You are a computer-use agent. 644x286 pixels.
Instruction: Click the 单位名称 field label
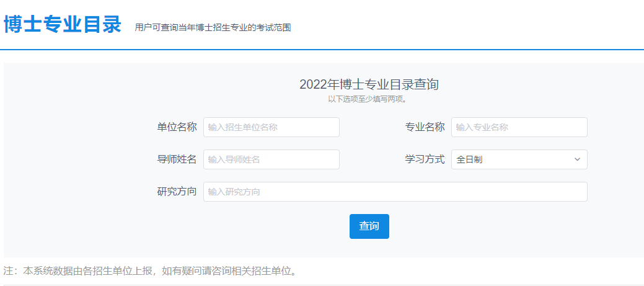pos(177,127)
